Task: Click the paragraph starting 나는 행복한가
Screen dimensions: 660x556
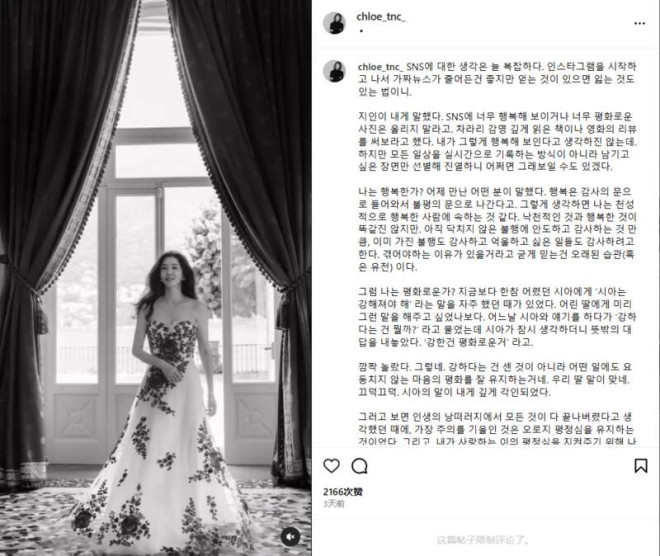Action: coord(497,229)
